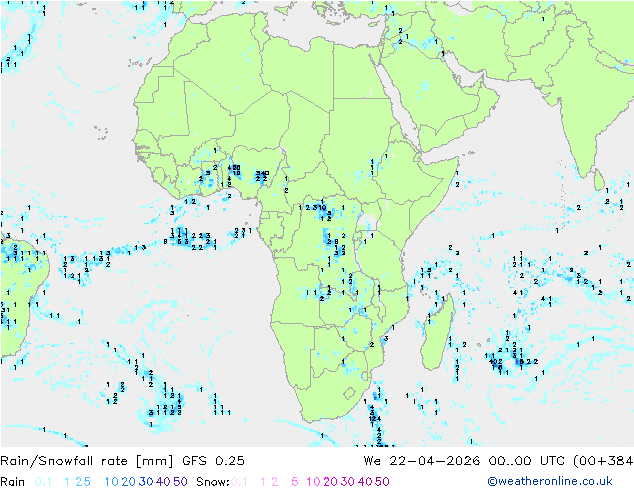Click the 'Rain' legend label

coord(13,482)
